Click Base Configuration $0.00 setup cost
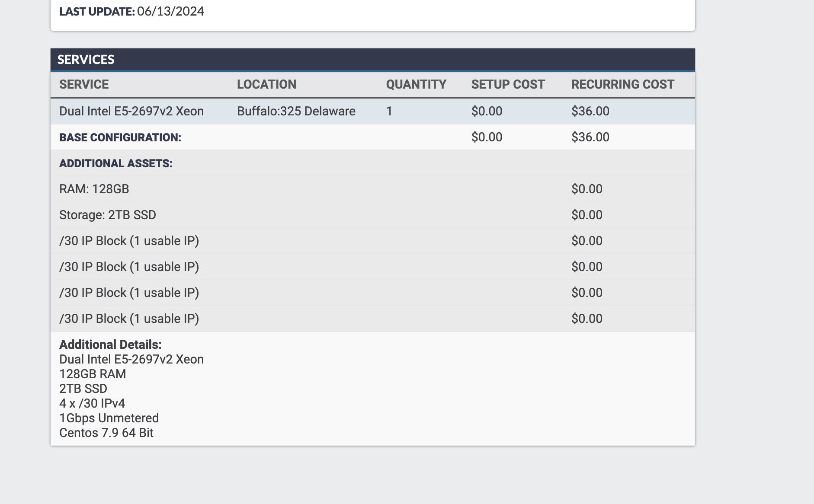814x504 pixels. pyautogui.click(x=487, y=137)
